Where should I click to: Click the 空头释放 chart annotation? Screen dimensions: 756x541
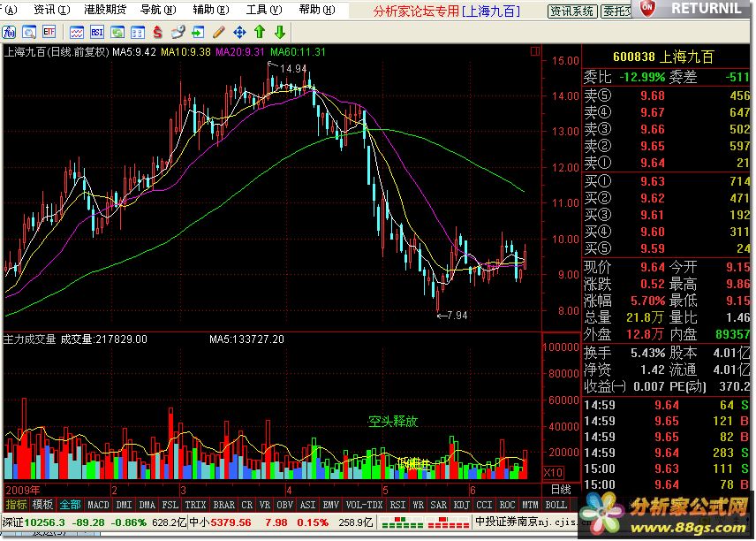(x=392, y=422)
